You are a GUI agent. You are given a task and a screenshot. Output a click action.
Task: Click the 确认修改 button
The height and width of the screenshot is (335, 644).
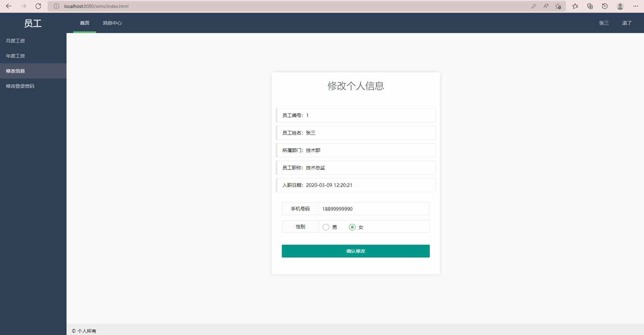356,251
